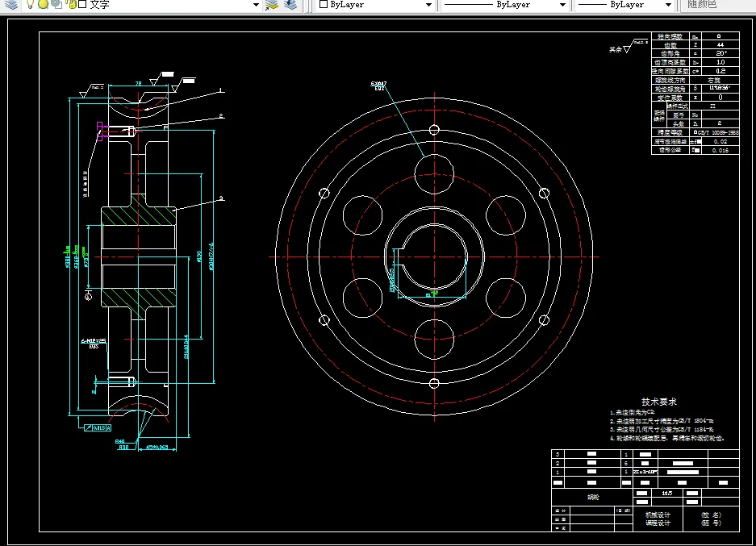Image resolution: width=756 pixels, height=546 pixels.
Task: Open the color ByLayer dropdown
Action: [428, 5]
